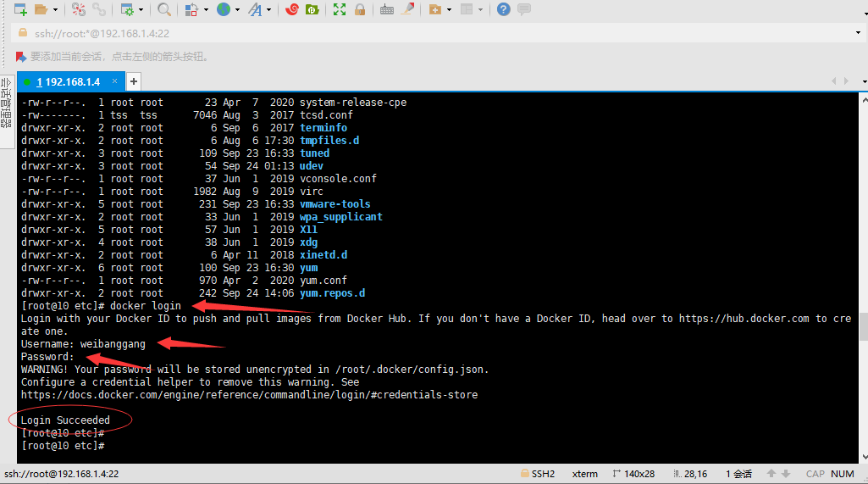This screenshot has height=484, width=868.
Task: Expand the address bar history dropdown
Action: [x=858, y=33]
